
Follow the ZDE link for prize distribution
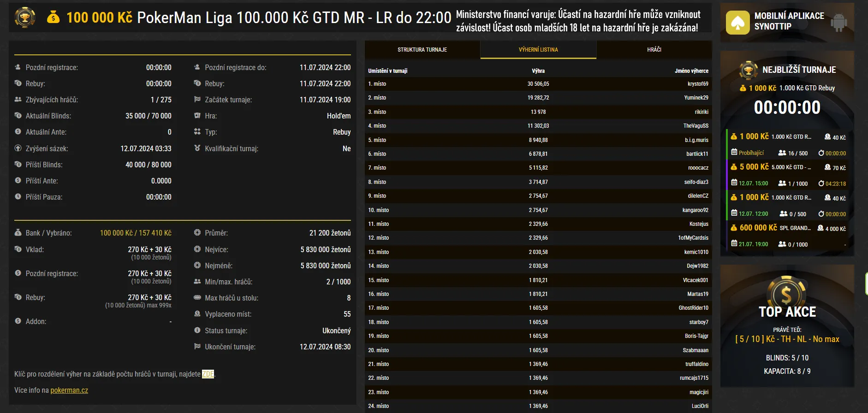tap(208, 374)
